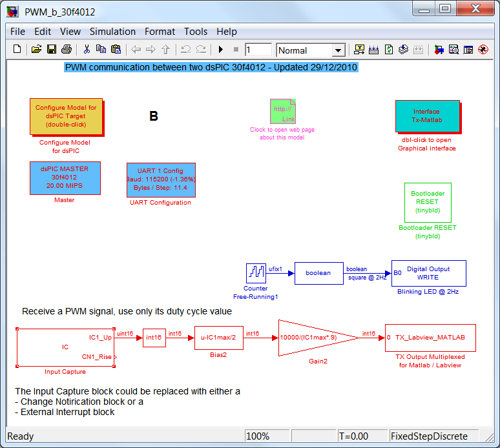The width and height of the screenshot is (500, 448).
Task: Click the 'Change Notirication block or a' text
Action: point(79,402)
